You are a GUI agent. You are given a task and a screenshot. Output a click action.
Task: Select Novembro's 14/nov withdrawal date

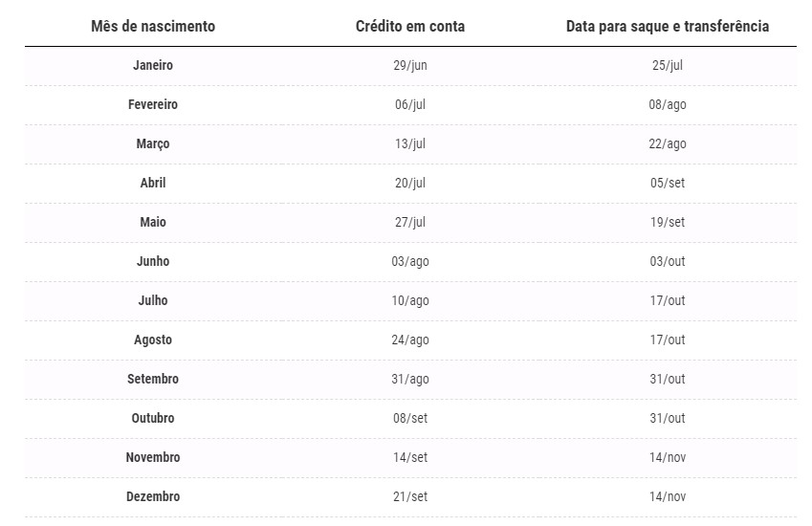pyautogui.click(x=668, y=457)
